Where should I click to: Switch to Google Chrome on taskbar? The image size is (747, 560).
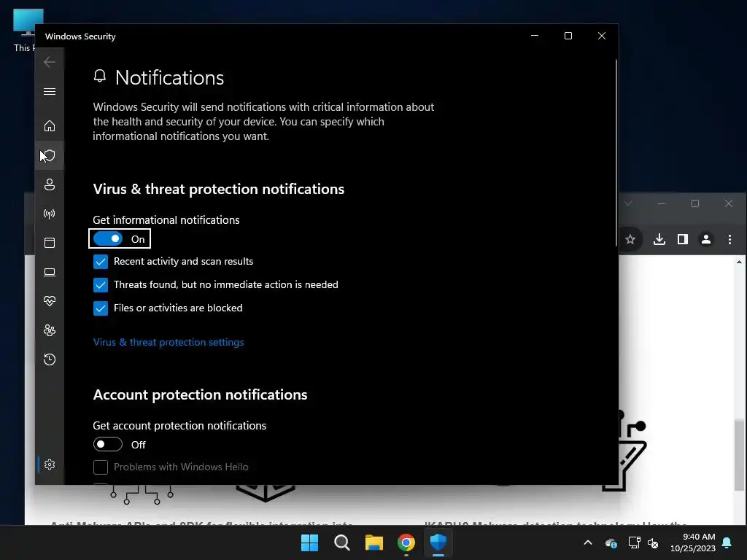tap(406, 542)
